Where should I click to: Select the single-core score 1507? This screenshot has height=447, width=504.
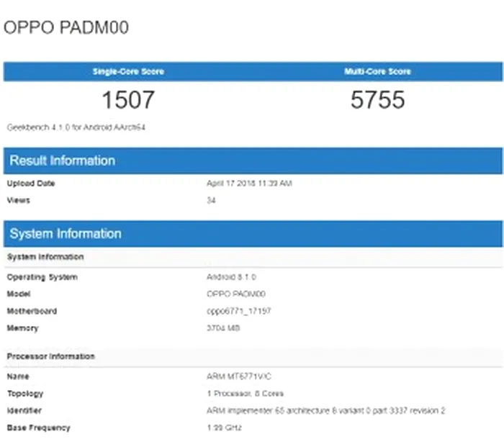tap(128, 100)
